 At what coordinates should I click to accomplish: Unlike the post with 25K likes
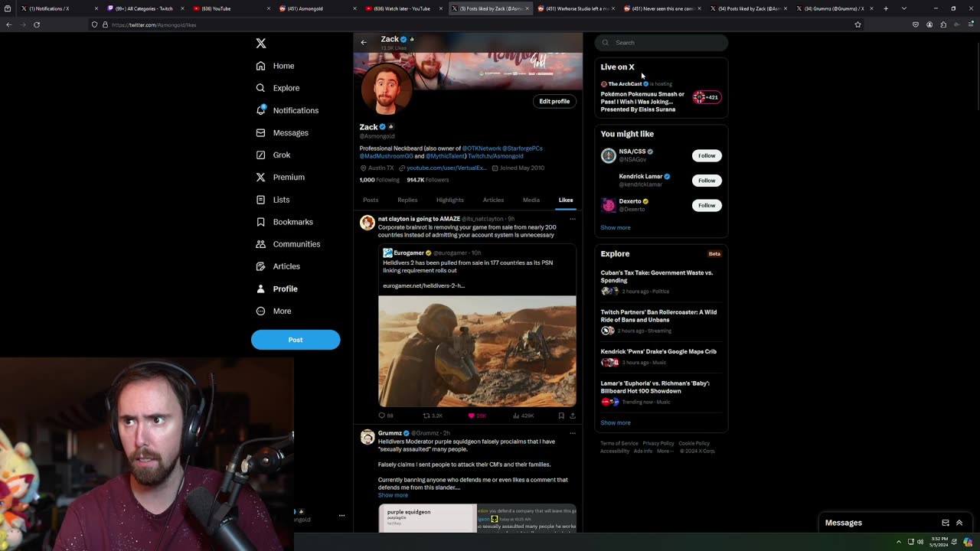click(477, 416)
